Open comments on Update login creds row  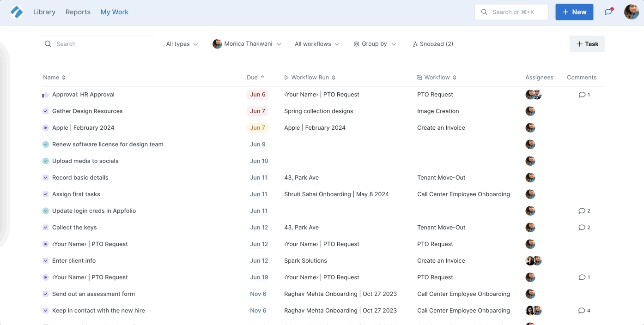point(584,211)
